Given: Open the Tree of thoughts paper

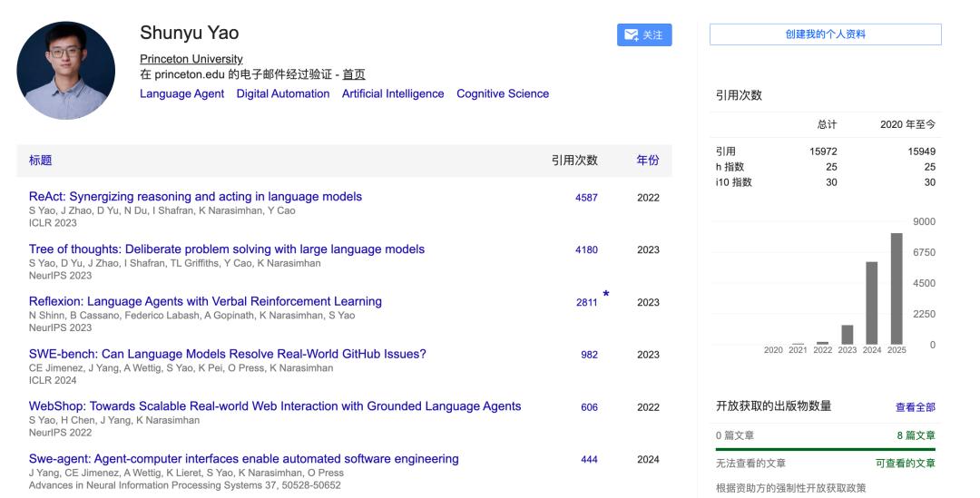Looking at the screenshot, I should click(x=227, y=249).
